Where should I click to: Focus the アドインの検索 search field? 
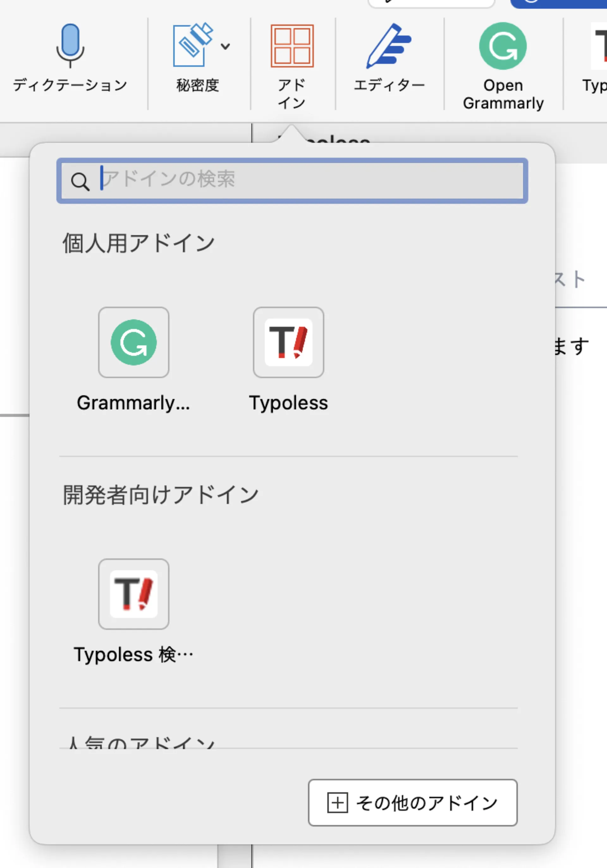pos(292,181)
